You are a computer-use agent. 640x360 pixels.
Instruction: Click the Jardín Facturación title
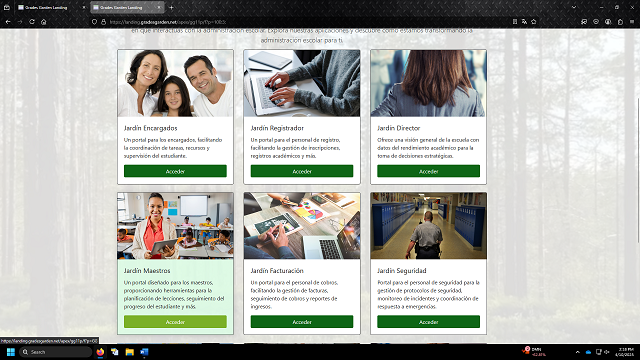coord(277,271)
